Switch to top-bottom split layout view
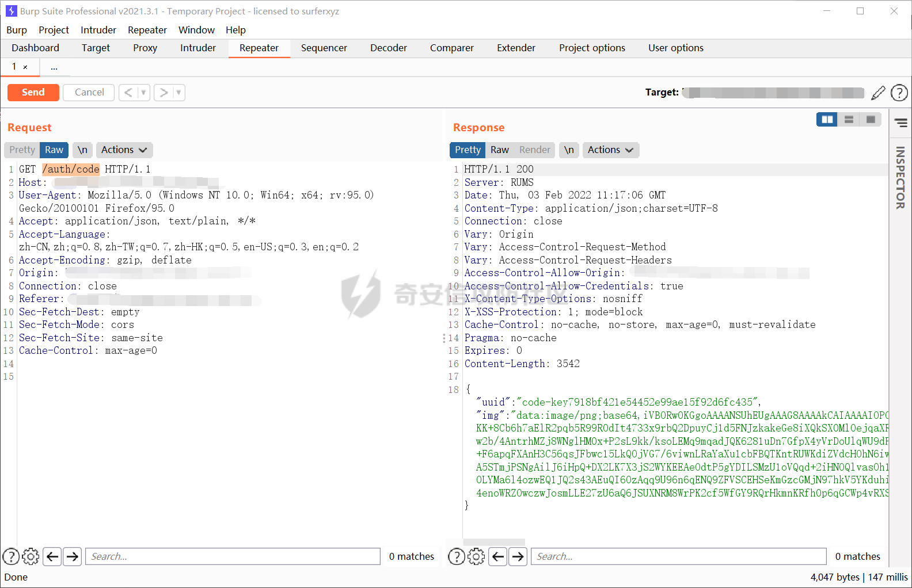 [x=849, y=120]
